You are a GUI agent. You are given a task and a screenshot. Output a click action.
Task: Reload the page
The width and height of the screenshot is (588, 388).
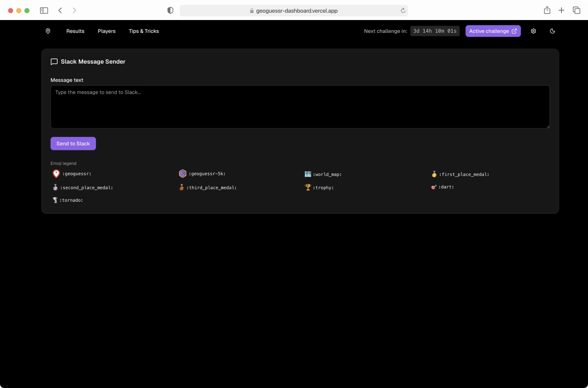[x=403, y=11]
